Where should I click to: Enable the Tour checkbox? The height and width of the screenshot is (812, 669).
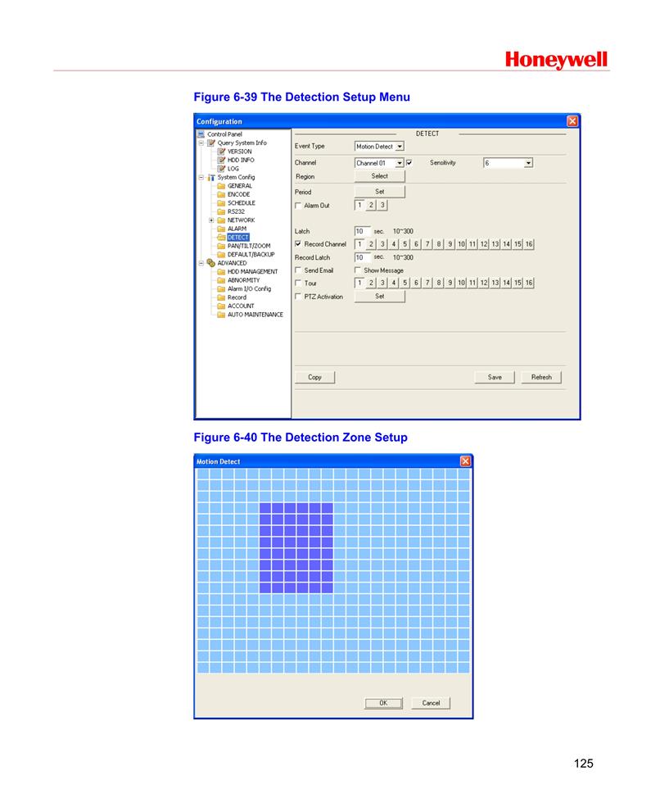coord(298,284)
